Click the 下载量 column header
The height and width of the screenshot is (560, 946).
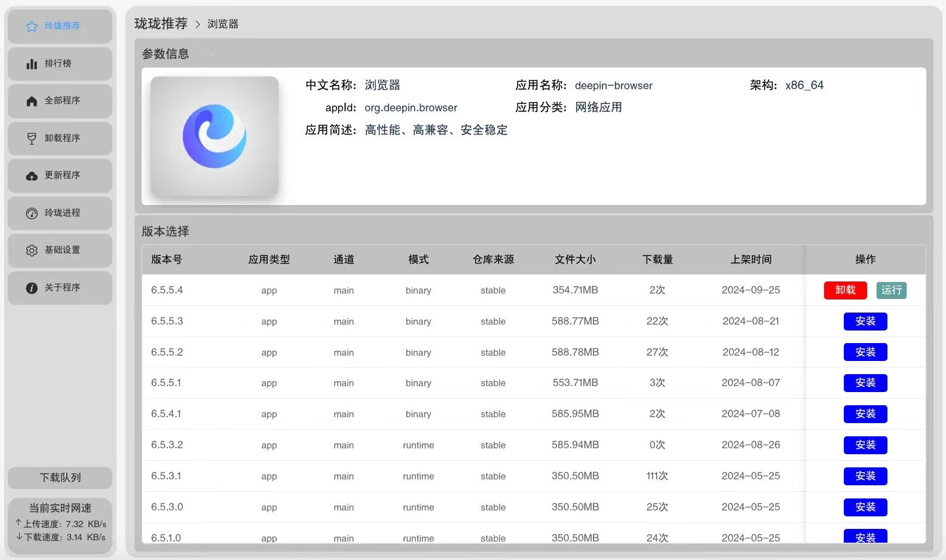point(657,259)
